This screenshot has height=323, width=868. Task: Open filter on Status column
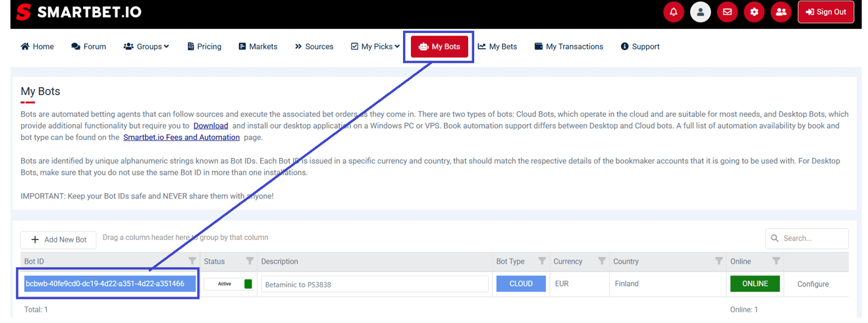click(x=250, y=261)
